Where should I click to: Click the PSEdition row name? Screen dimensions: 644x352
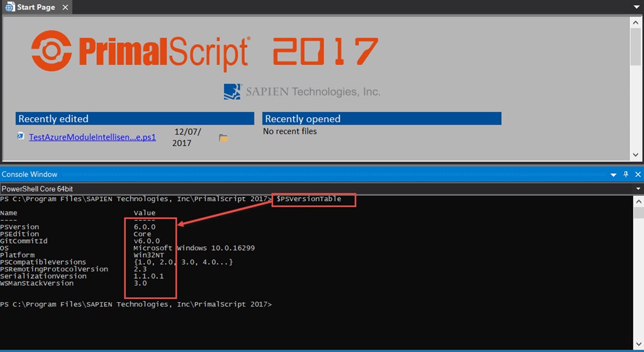point(19,234)
